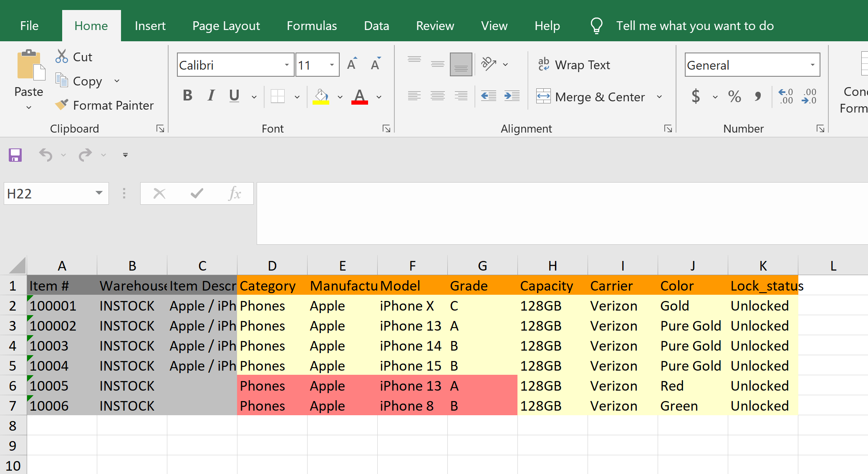Click the Cut scissors icon
This screenshot has width=868, height=474.
(62, 56)
